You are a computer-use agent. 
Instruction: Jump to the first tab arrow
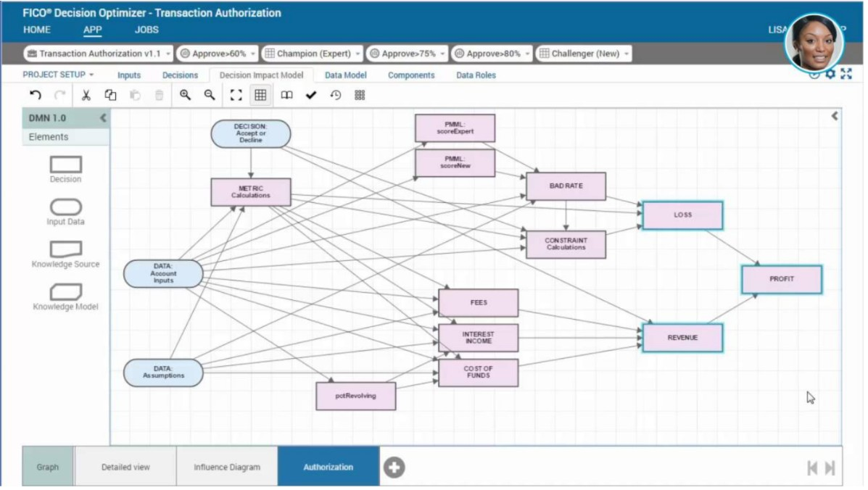812,468
